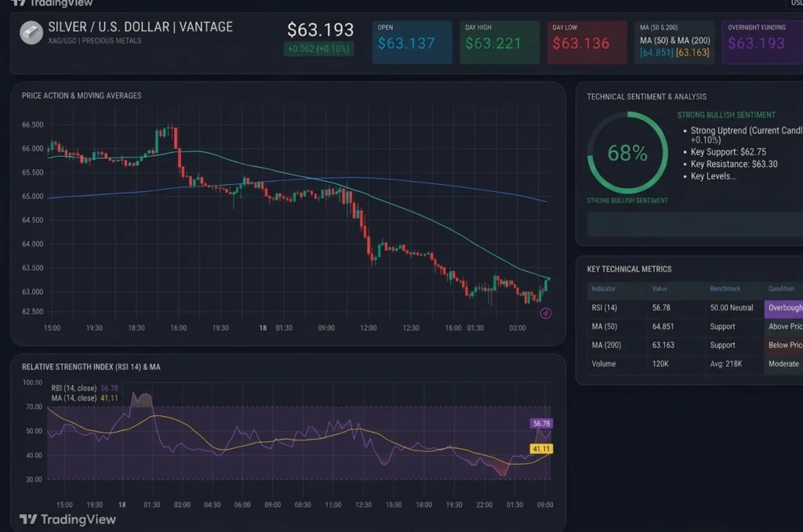Click the 70.00 RSI axis label
The image size is (803, 532).
tap(35, 407)
